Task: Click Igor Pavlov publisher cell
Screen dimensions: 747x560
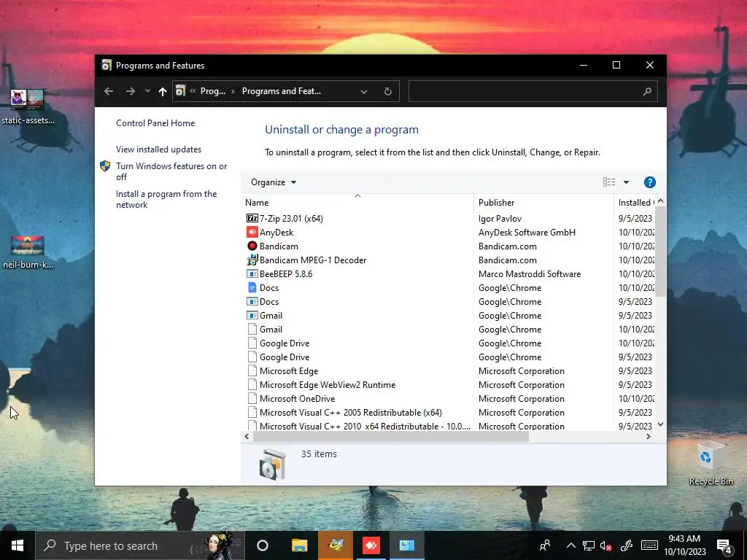Action: [x=500, y=219]
